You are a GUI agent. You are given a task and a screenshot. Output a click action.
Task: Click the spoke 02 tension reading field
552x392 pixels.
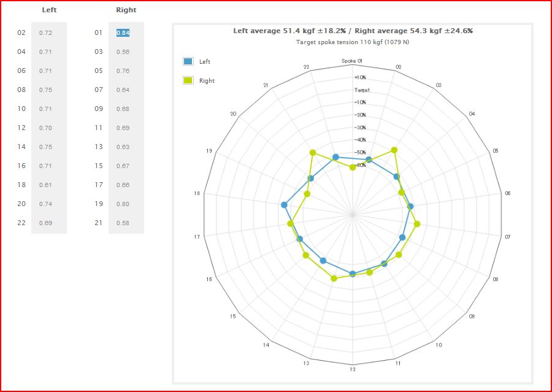pos(46,33)
